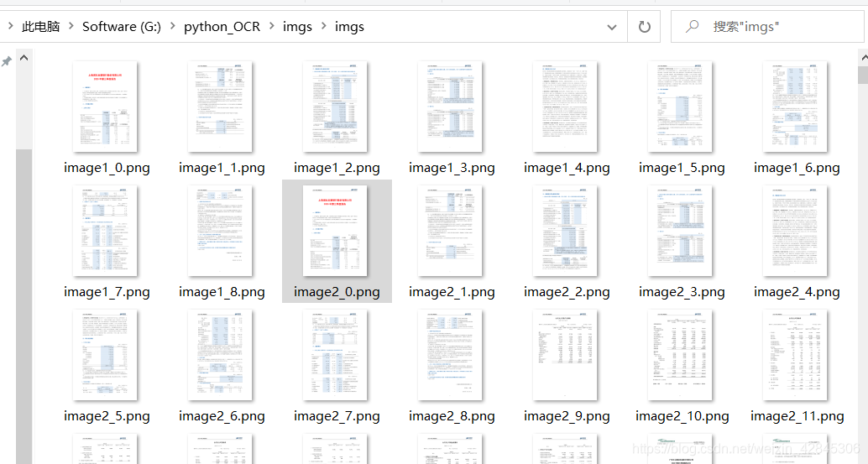Click file name label image2_0.png
Viewport: 868px width, 464px height.
point(337,293)
